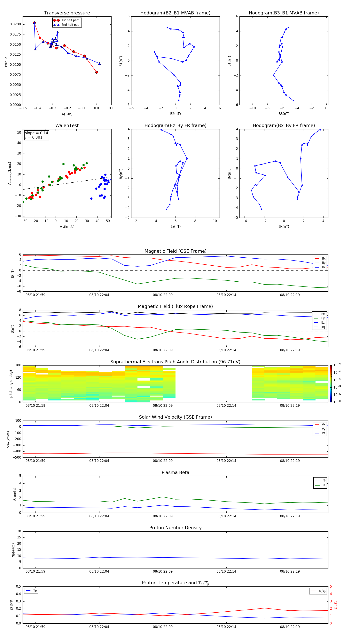This screenshot has height=644, width=351.
Task: Select the "Hodogram(Bz_By FR frame)" title
Action: 175,125
